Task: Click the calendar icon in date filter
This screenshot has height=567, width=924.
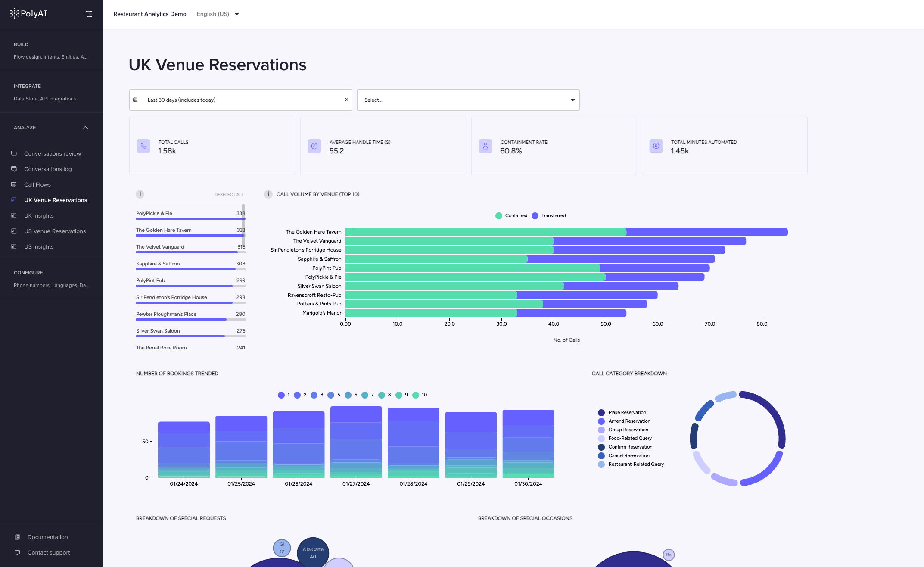Action: click(x=135, y=100)
